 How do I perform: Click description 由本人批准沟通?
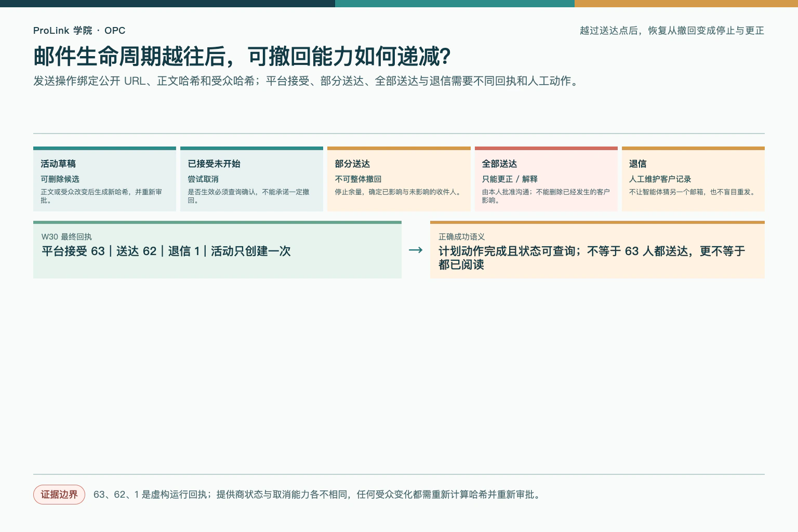point(546,196)
